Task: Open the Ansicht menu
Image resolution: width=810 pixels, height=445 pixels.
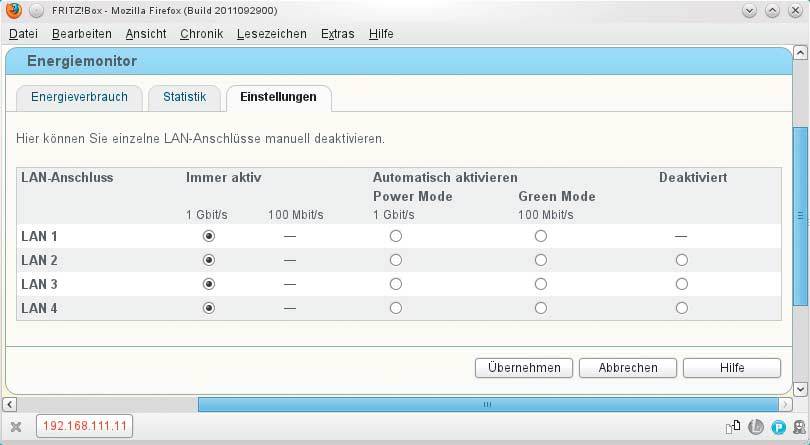Action: 146,34
